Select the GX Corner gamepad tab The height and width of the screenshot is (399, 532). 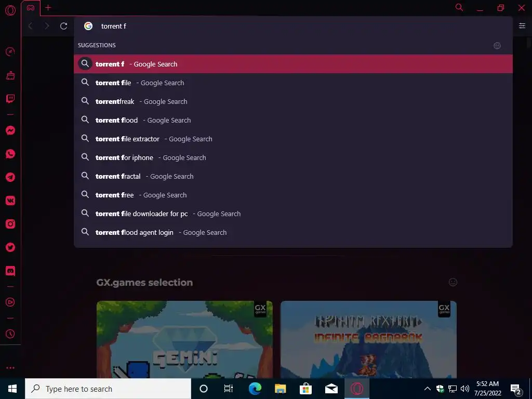[31, 8]
